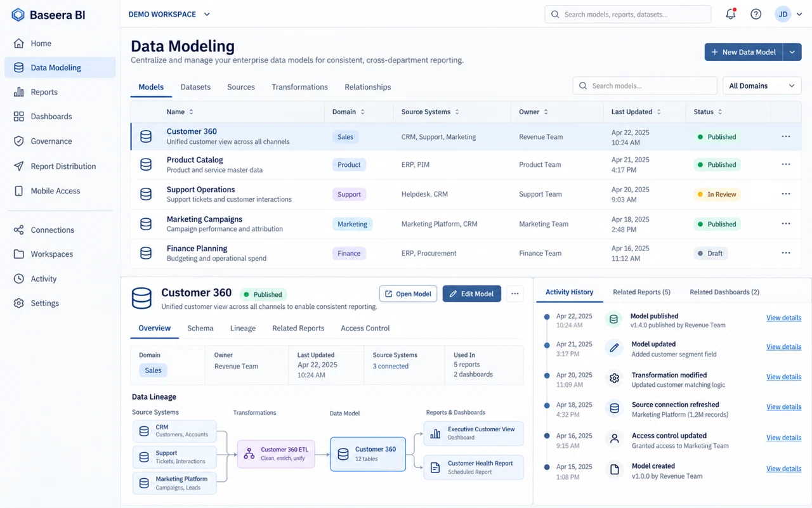Screen dimensions: 812x508
Task: Open the notifications bell icon
Action: click(x=731, y=14)
